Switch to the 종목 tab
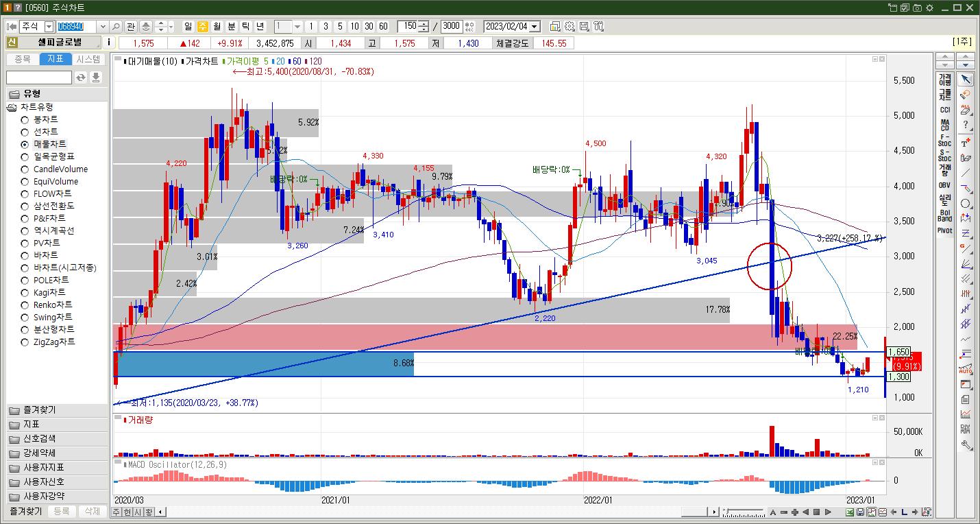Screen dimensions: 980x524 tap(23, 60)
